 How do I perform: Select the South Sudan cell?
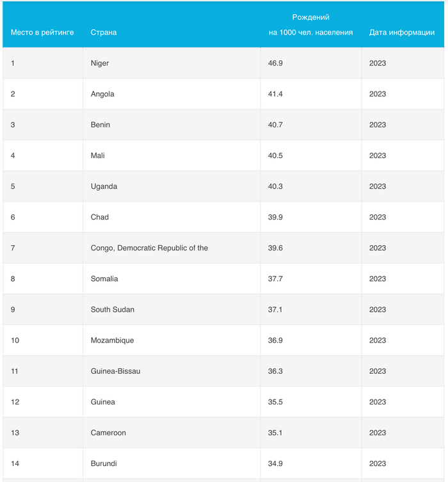point(113,309)
